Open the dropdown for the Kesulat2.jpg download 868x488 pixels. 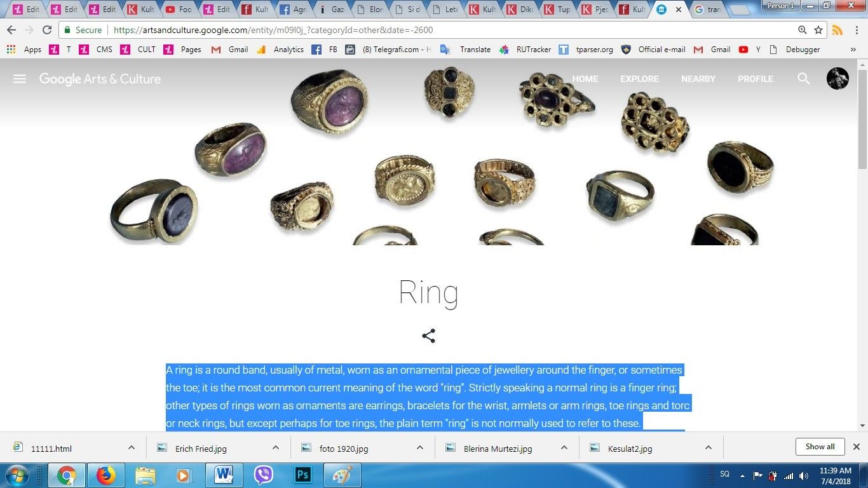tap(709, 448)
